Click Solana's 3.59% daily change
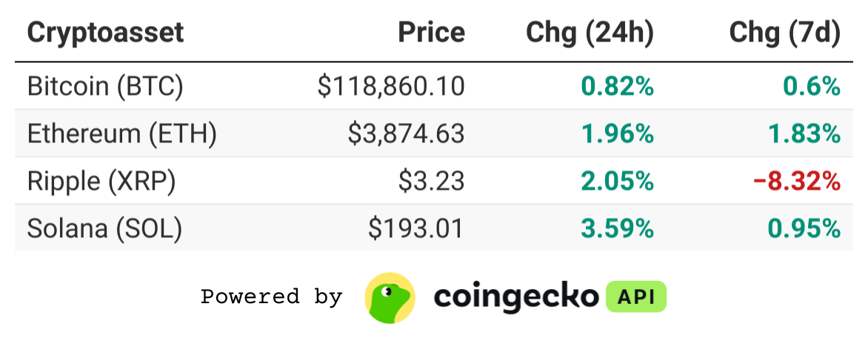This screenshot has height=341, width=868. pyautogui.click(x=617, y=228)
